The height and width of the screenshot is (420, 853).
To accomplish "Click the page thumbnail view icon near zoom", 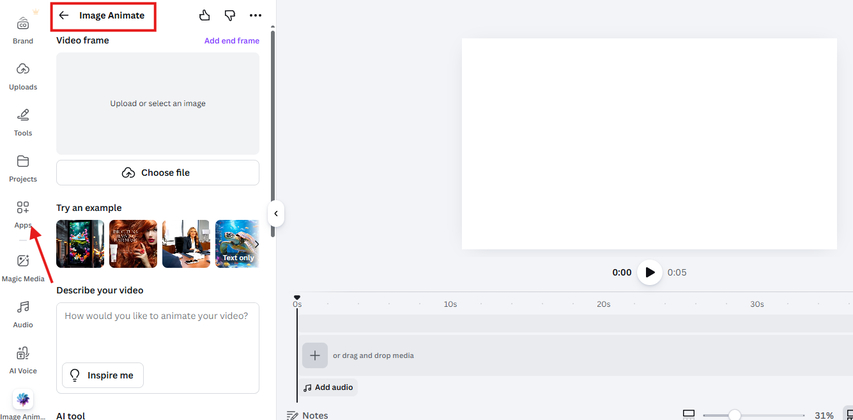I will click(689, 415).
